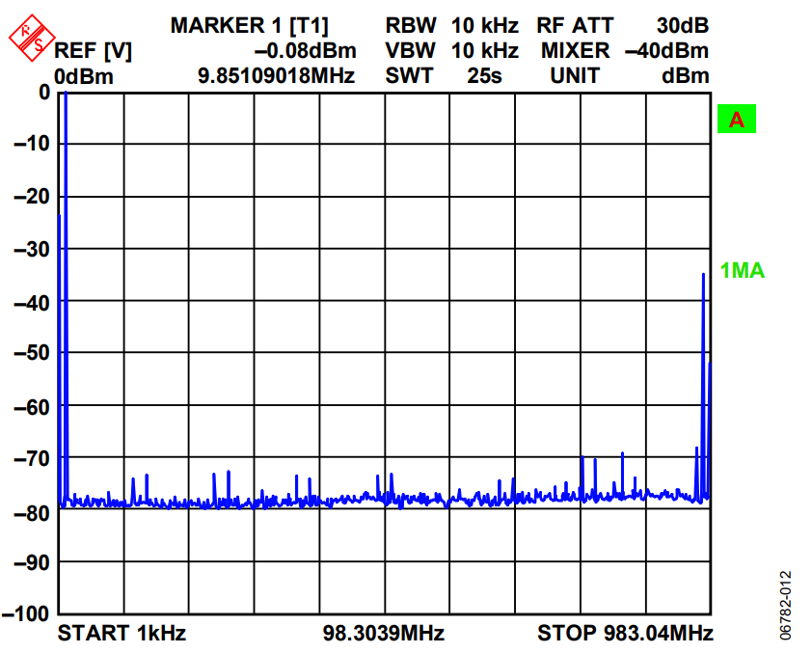Click the REF [V] 0dBm reference level
Image resolution: width=812 pixels, height=653 pixels.
pyautogui.click(x=93, y=63)
